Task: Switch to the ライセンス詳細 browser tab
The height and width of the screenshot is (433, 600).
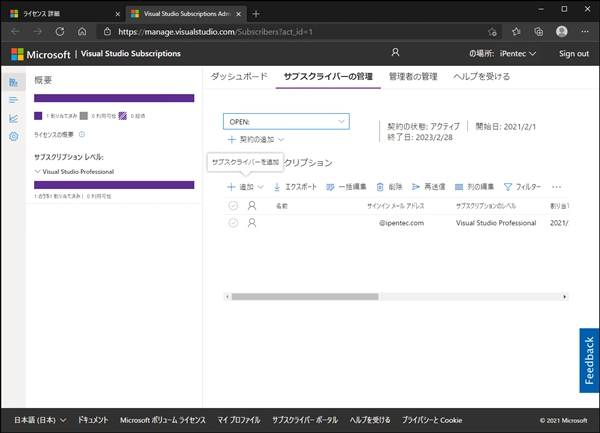Action: click(x=65, y=14)
